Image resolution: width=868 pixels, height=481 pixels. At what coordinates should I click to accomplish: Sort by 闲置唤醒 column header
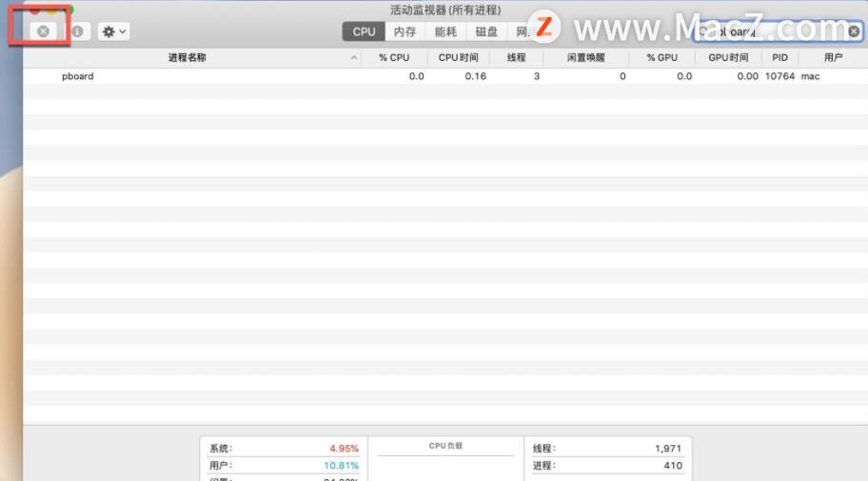tap(586, 58)
